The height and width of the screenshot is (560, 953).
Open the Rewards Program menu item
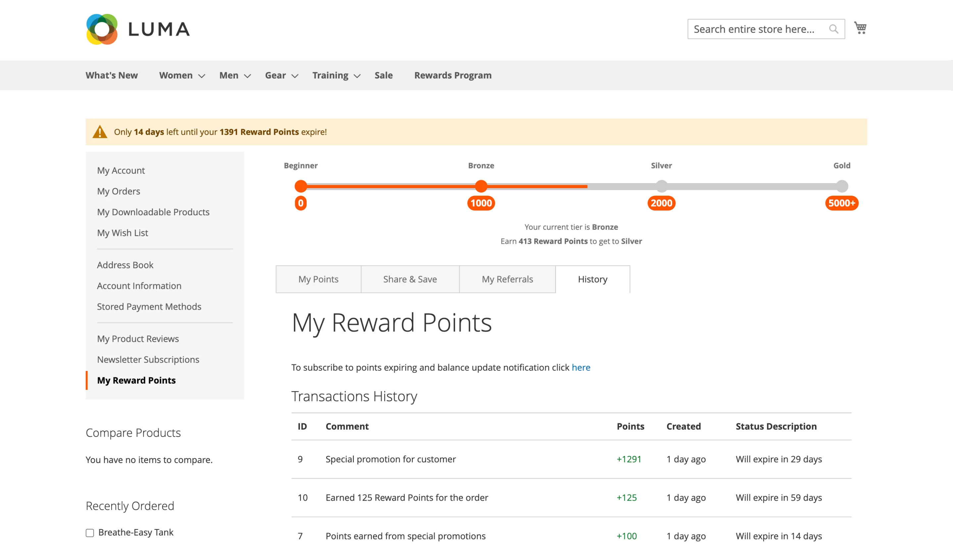pos(453,75)
